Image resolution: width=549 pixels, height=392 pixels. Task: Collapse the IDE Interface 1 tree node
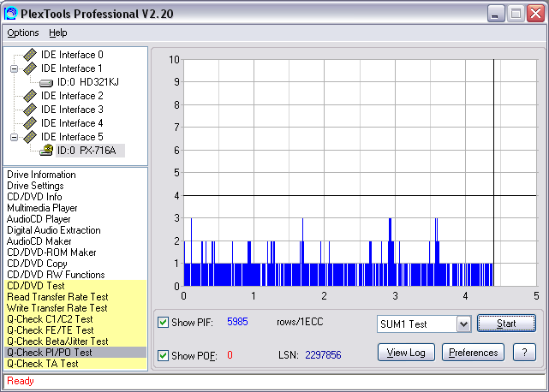click(14, 68)
